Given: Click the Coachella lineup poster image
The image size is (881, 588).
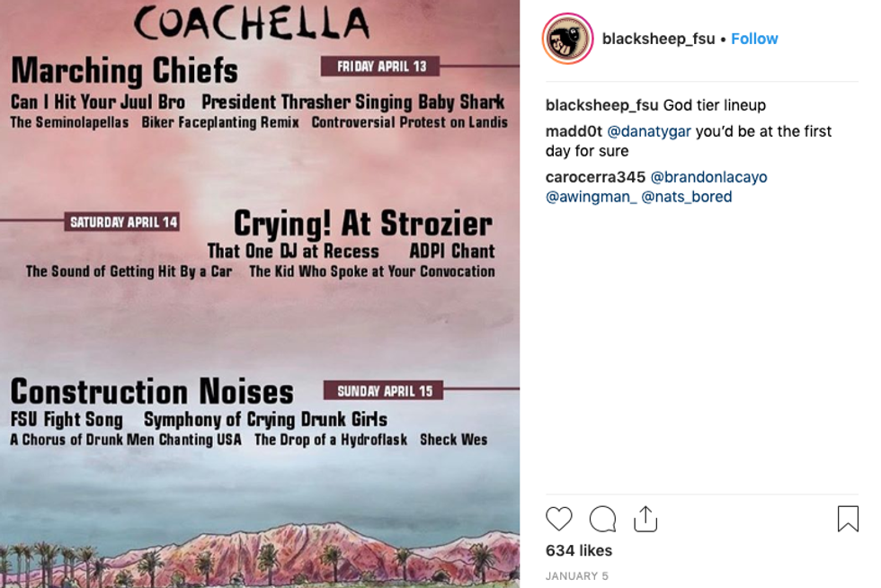Looking at the screenshot, I should 259,324.
